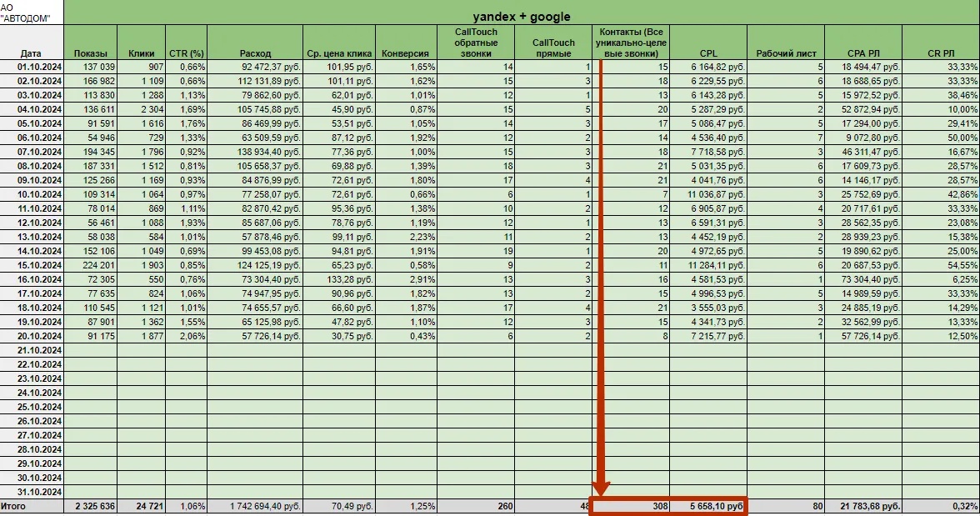Screen dimensions: 980x516
Task: Select the total CPL cell 5 658,10 руб
Action: coord(707,506)
